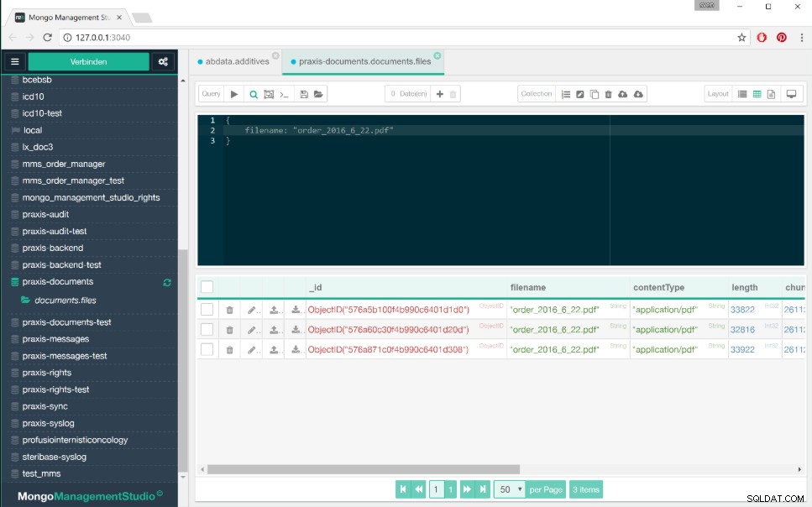This screenshot has height=507, width=812.
Task: Check the row checkbox for ID ending 1d1d0
Action: coord(207,310)
